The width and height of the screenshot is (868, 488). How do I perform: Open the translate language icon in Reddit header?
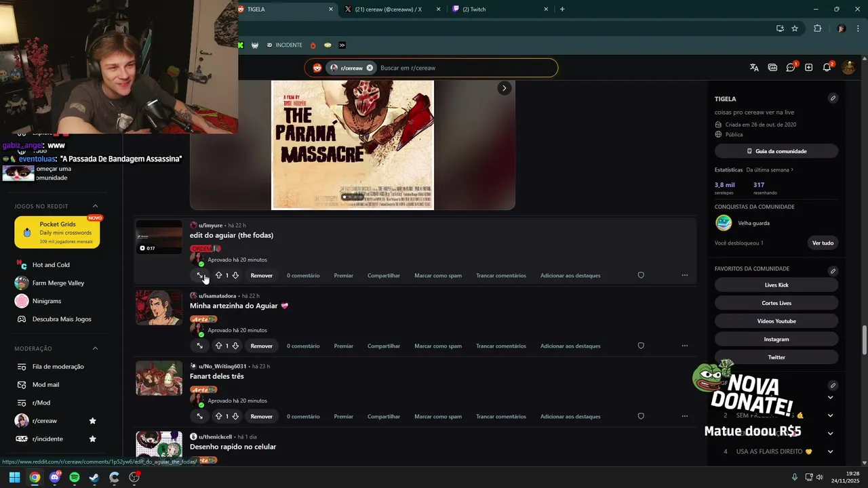(754, 68)
